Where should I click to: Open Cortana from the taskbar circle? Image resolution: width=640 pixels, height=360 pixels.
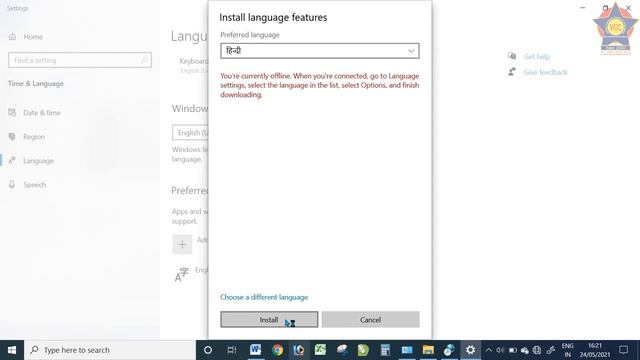pos(208,350)
